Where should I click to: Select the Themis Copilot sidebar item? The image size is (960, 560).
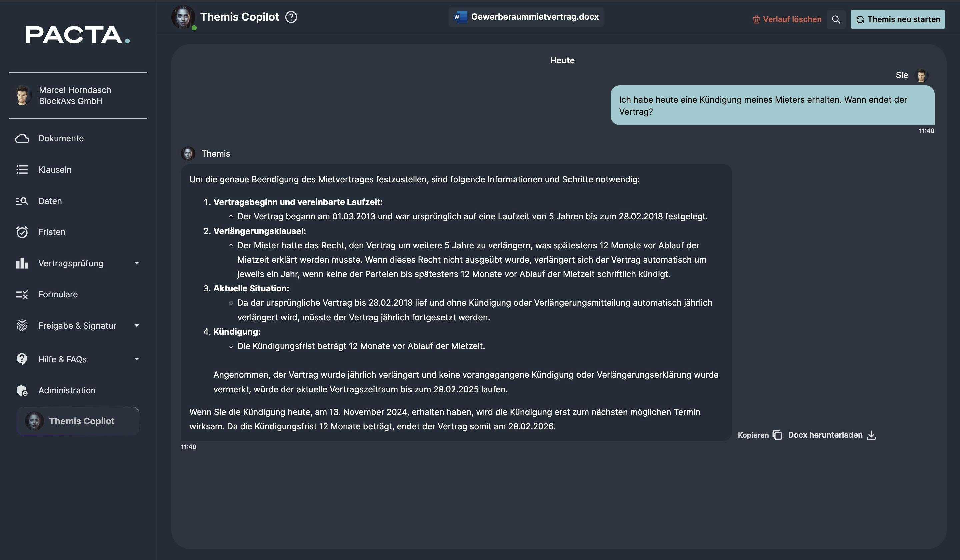[78, 421]
